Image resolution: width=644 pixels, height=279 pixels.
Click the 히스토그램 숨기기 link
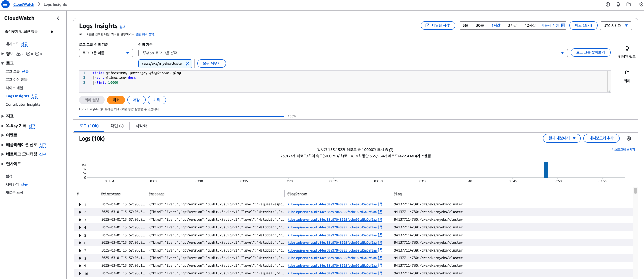(623, 150)
